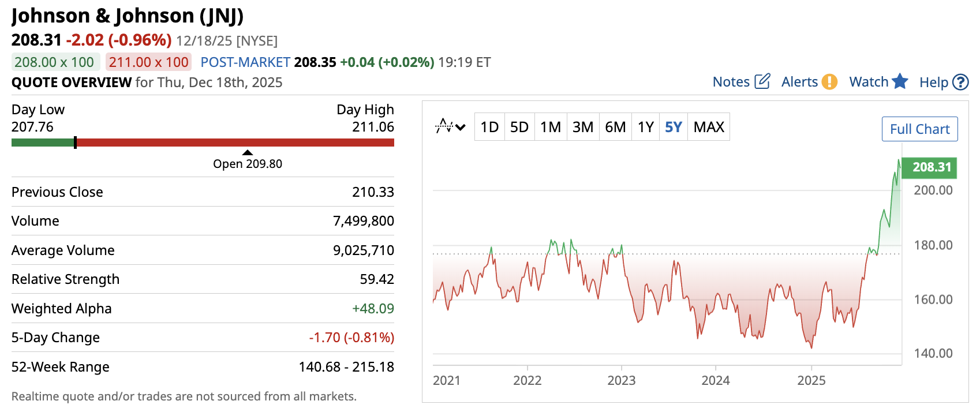Viewport: 980px width, 412px height.
Task: Click the Notes link
Action: [731, 82]
